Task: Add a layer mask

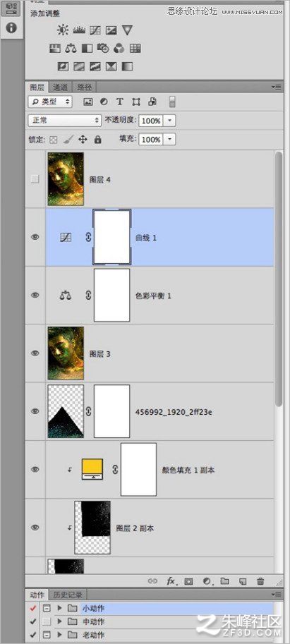Action: (188, 581)
